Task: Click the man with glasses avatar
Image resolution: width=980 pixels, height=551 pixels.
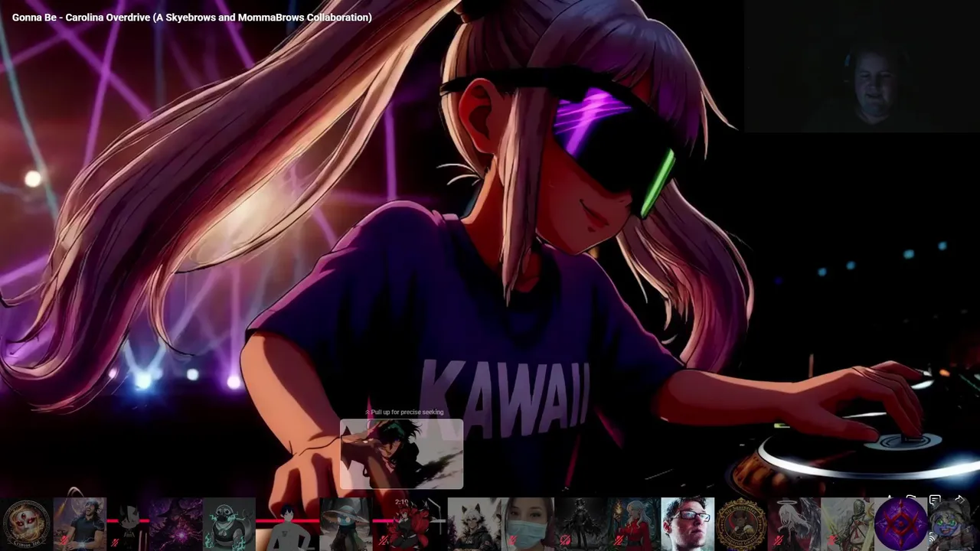Action: [x=688, y=525]
